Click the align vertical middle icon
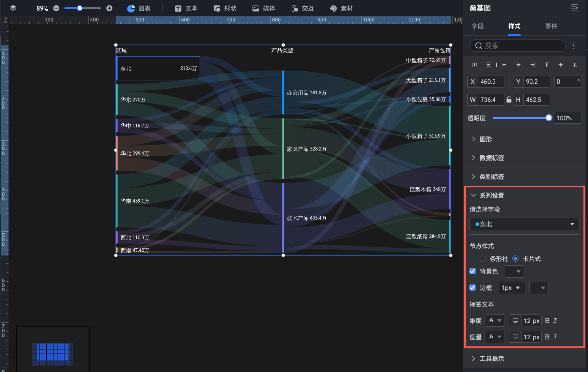Image resolution: width=588 pixels, height=372 pixels. point(561,65)
